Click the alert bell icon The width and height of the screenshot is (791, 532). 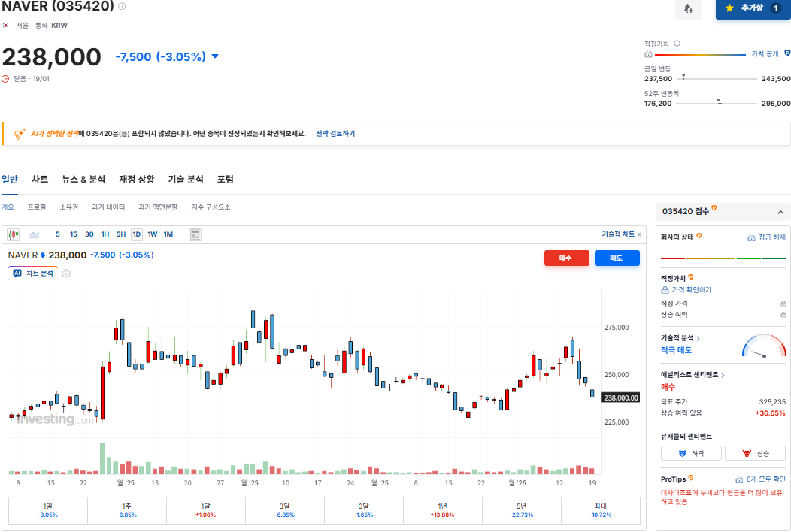click(688, 8)
